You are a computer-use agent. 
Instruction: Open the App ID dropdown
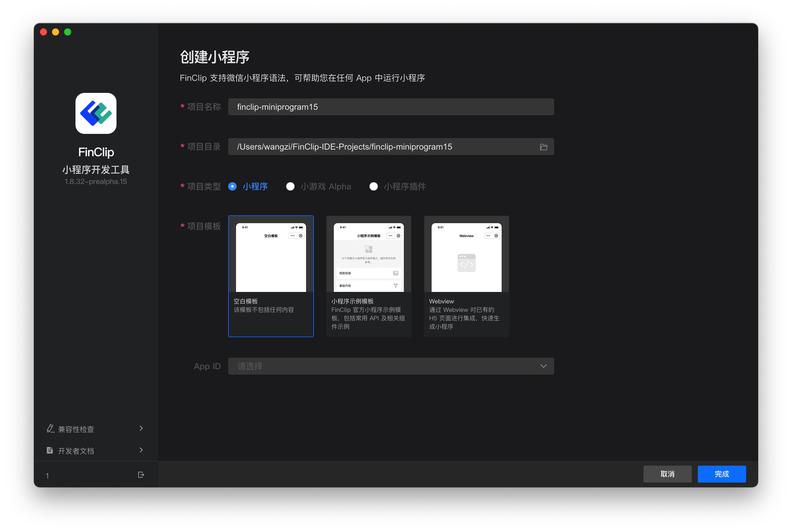(x=391, y=366)
